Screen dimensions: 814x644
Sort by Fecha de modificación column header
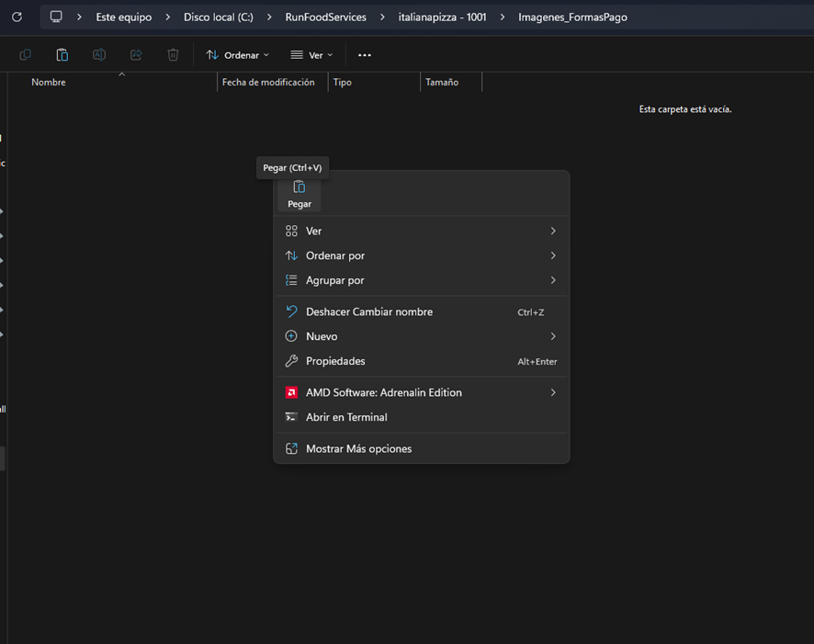tap(268, 82)
